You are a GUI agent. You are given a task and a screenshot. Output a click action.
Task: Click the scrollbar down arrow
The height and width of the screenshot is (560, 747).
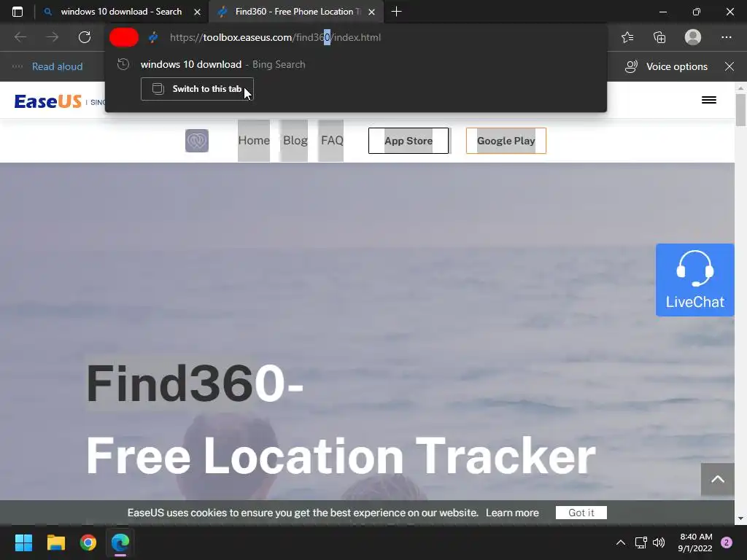[740, 518]
